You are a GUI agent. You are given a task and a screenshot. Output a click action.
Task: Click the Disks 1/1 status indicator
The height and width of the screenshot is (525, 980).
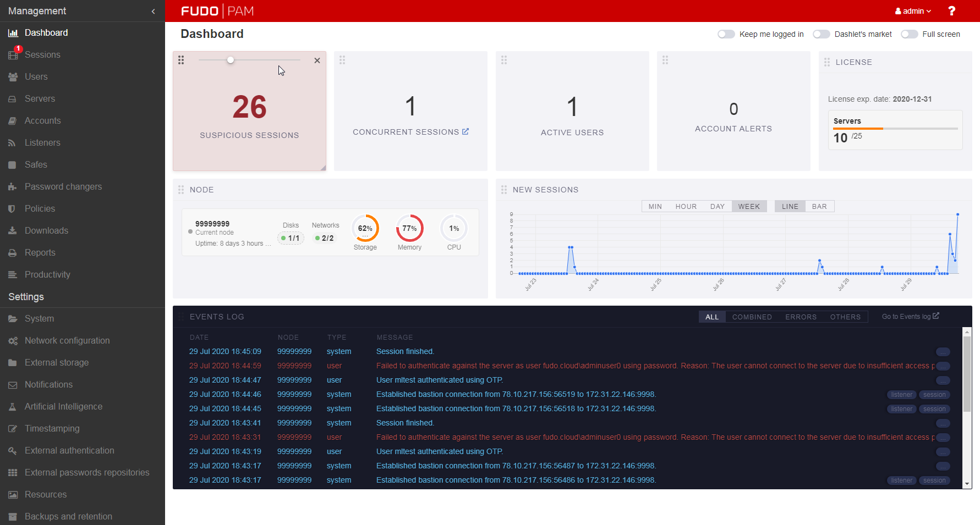[x=291, y=238]
